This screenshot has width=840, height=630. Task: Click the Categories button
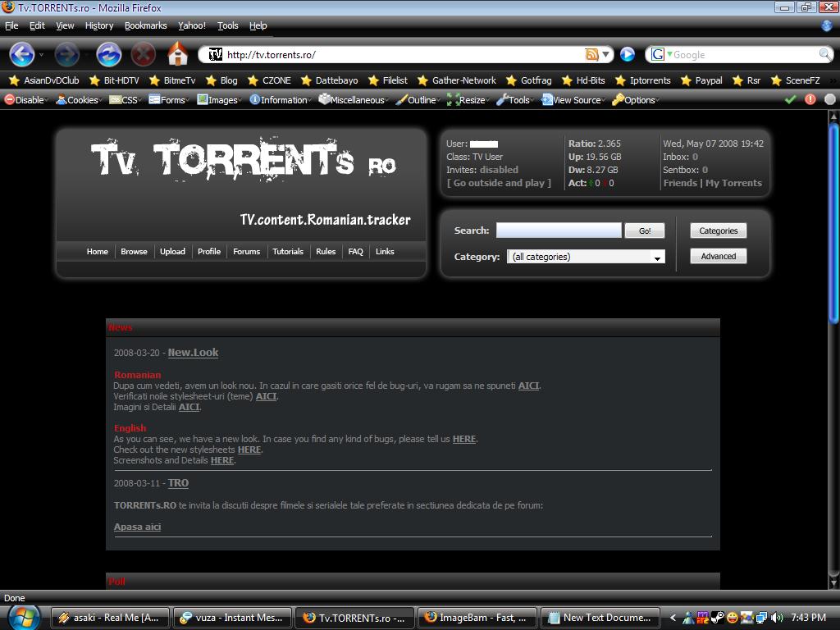coord(719,231)
